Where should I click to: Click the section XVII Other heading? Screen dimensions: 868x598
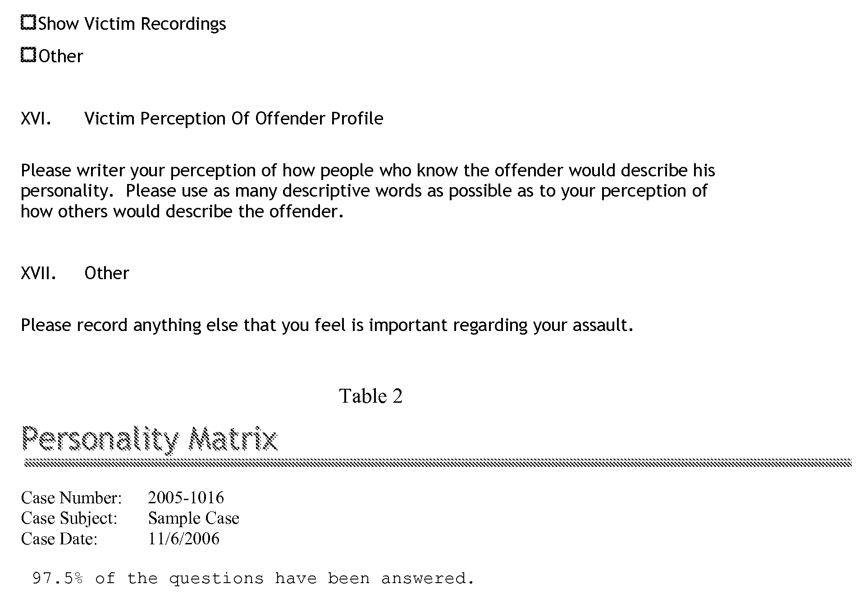(x=107, y=273)
